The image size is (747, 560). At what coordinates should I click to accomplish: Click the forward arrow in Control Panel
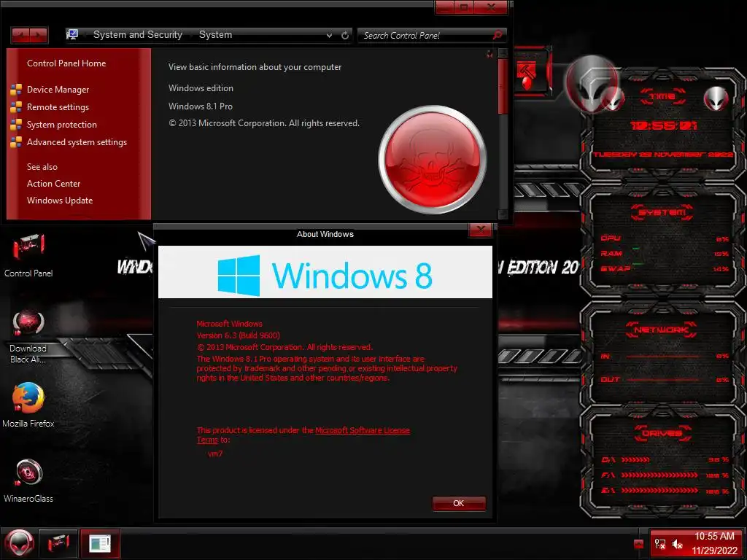39,35
